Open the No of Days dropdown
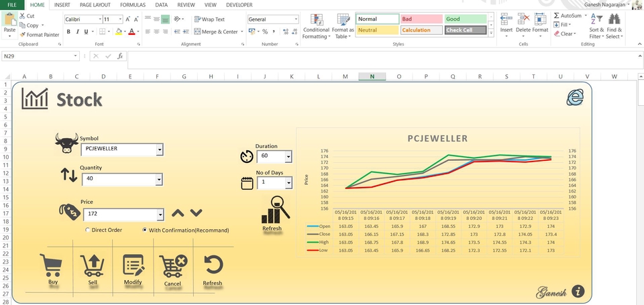 288,183
